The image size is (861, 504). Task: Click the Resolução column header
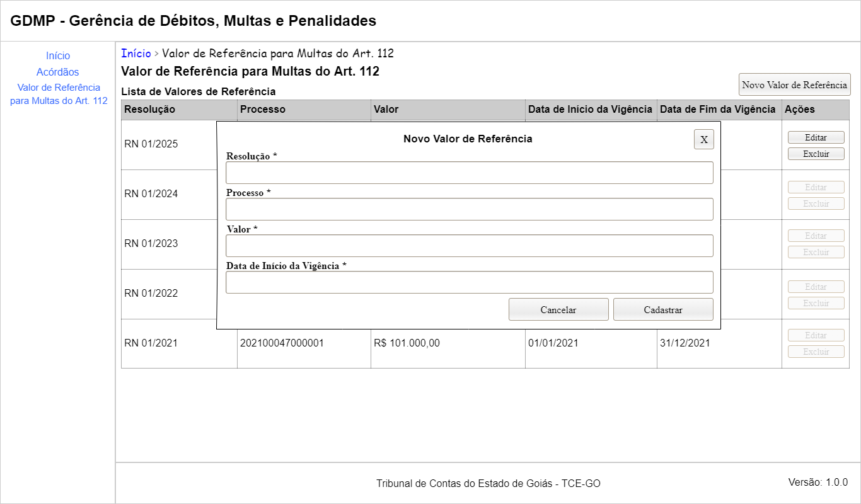tap(150, 110)
